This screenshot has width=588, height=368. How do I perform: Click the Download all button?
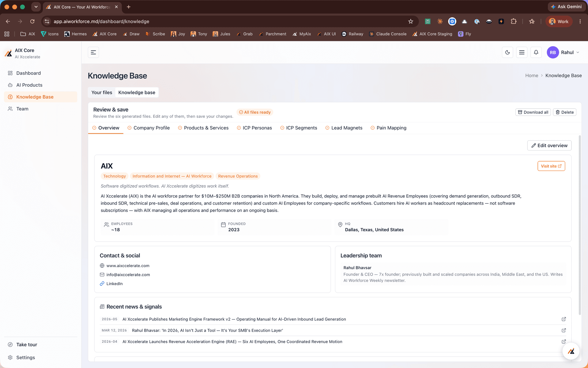[533, 112]
